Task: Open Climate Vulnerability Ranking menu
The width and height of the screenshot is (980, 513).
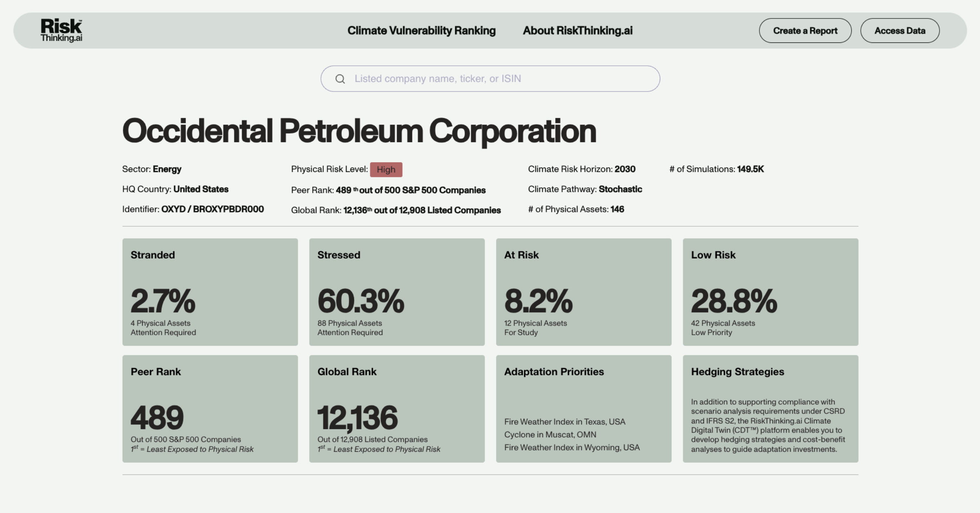Action: [421, 31]
